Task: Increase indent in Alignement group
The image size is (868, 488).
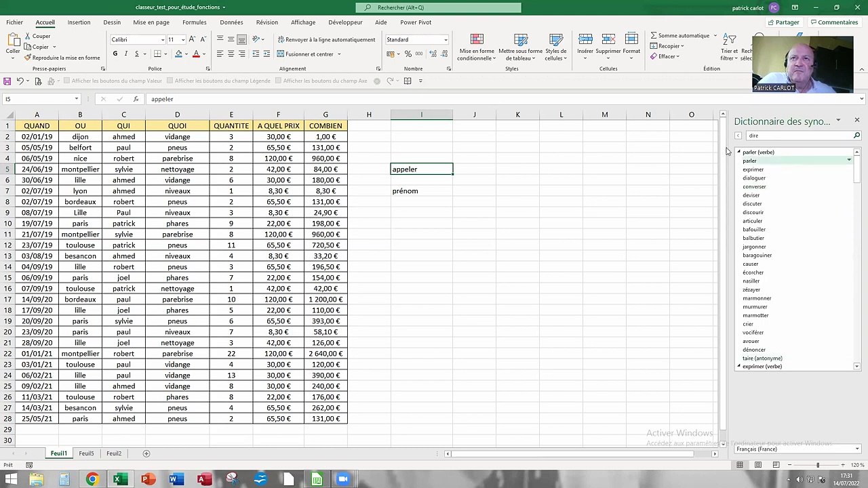Action: click(x=267, y=54)
